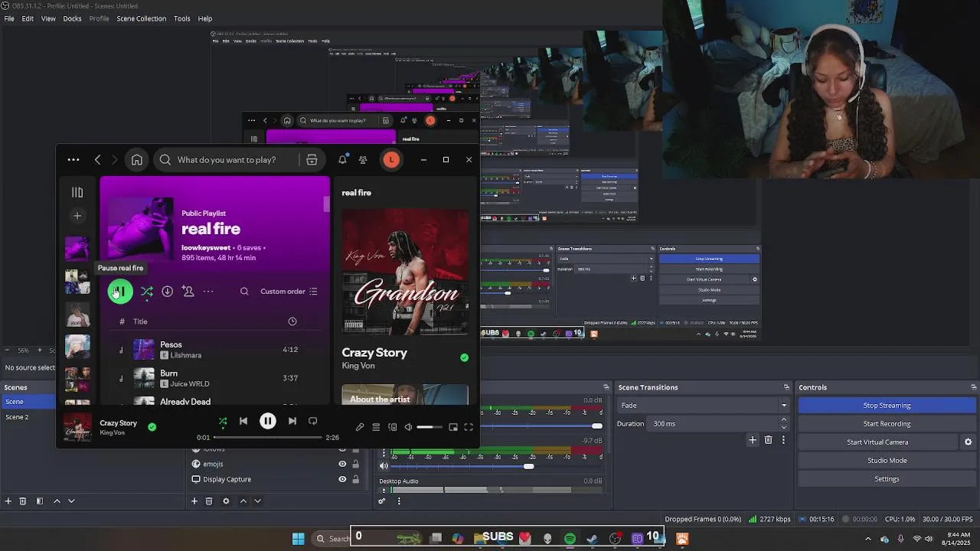Toggle lock on emojis source
The image size is (980, 551).
coord(355,464)
